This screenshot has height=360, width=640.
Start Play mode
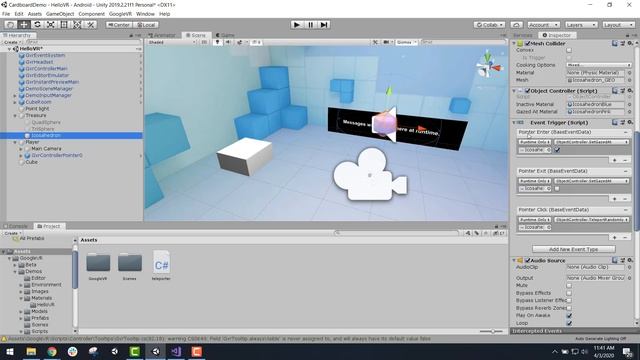297,25
